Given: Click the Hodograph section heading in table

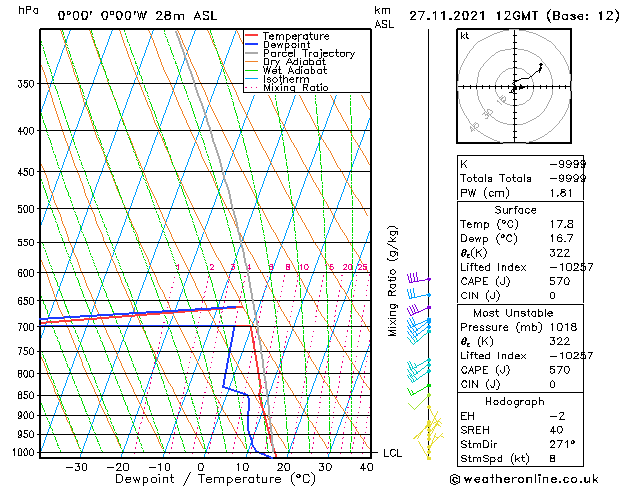Looking at the screenshot, I should click(515, 402).
